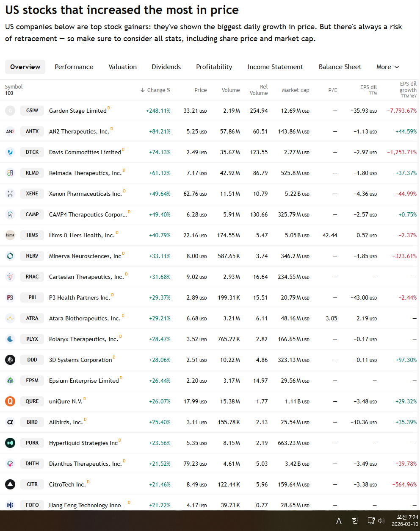Image resolution: width=420 pixels, height=531 pixels.
Task: Click the Polaryx Therapeutics logo icon
Action: coord(10,339)
